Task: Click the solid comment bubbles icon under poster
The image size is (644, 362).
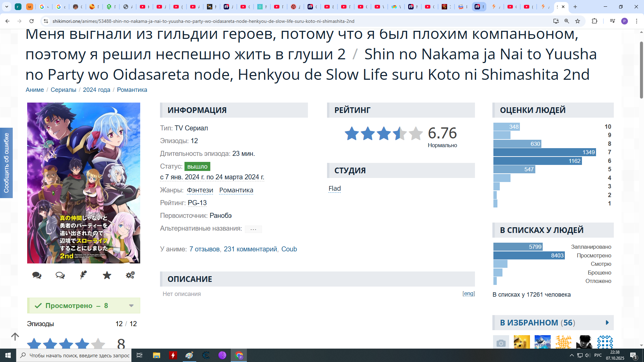Action: tap(37, 276)
